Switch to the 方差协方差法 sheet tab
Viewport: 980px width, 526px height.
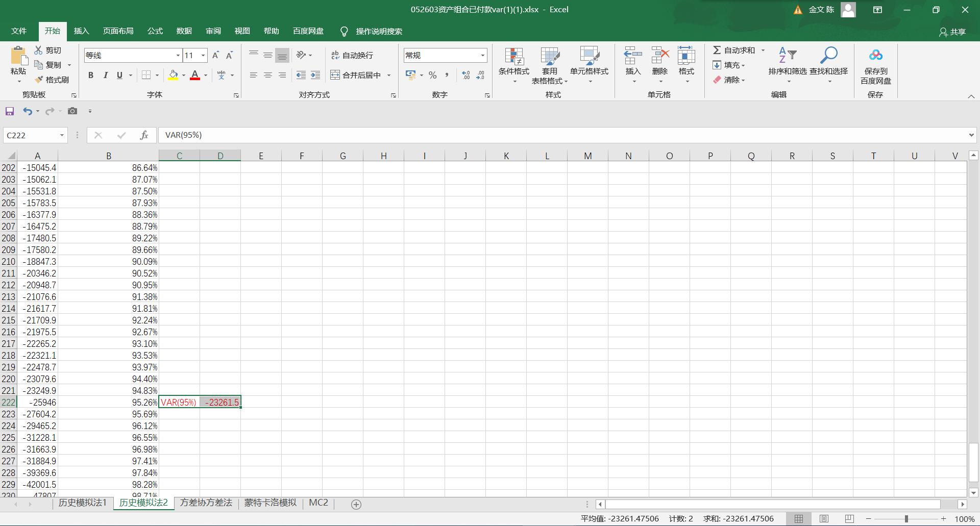(206, 503)
